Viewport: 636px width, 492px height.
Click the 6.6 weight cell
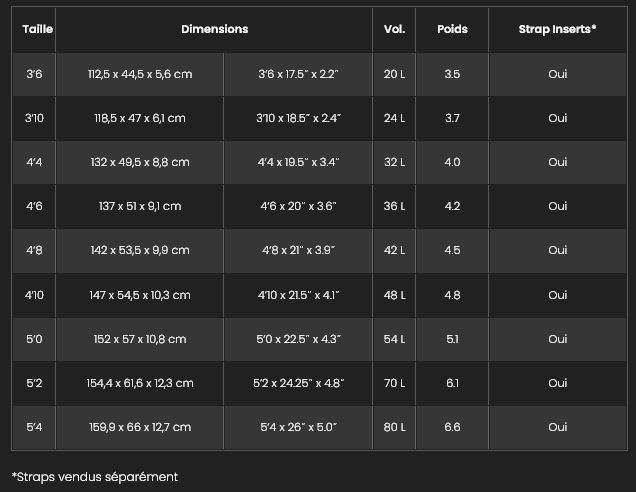coord(452,427)
